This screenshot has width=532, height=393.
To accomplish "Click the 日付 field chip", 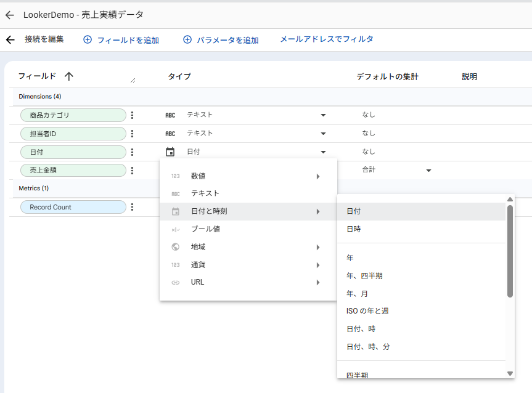I will 73,152.
